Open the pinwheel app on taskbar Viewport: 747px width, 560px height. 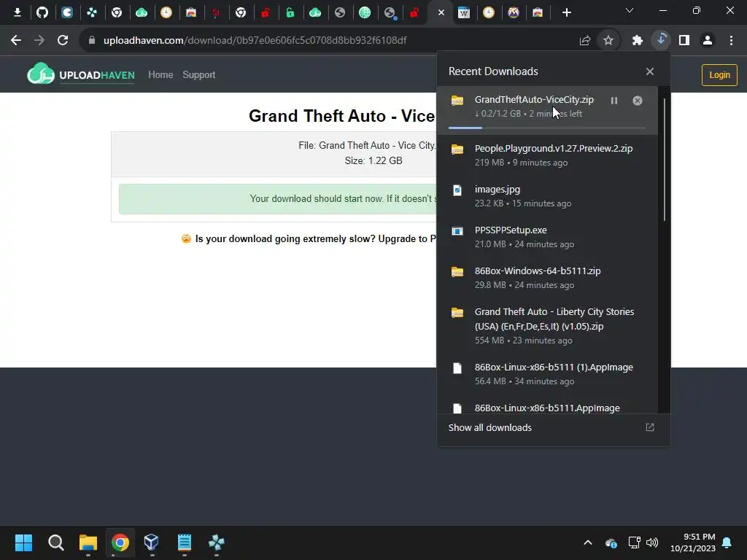[x=216, y=542]
